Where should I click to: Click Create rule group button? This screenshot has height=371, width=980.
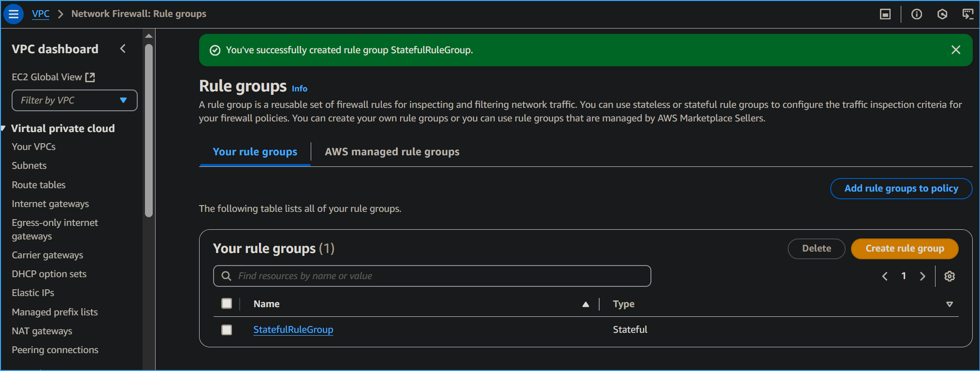905,249
